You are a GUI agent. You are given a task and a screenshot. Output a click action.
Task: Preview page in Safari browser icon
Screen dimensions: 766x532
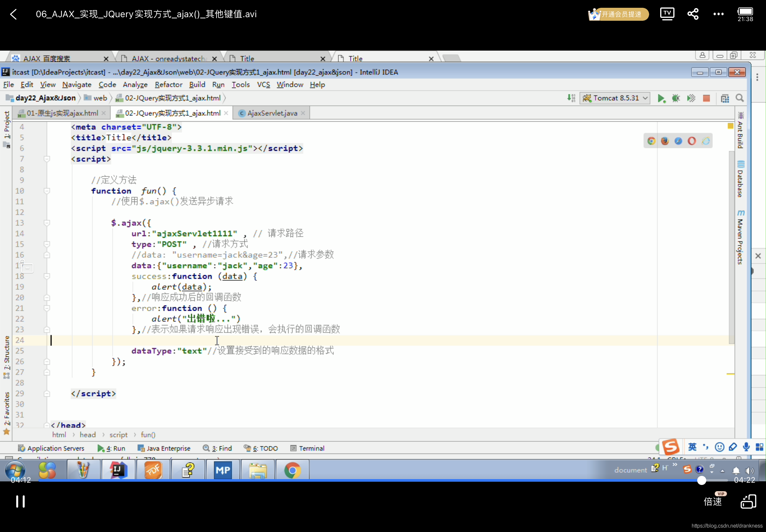pyautogui.click(x=678, y=141)
